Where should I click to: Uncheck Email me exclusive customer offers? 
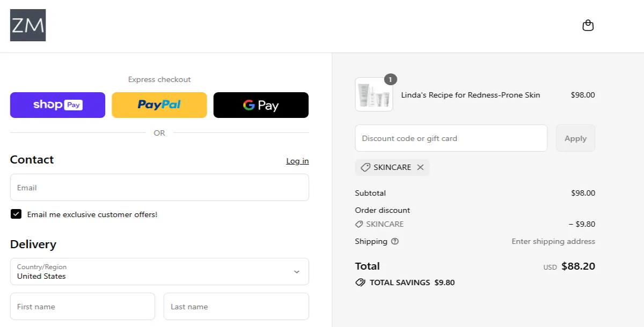pyautogui.click(x=16, y=214)
